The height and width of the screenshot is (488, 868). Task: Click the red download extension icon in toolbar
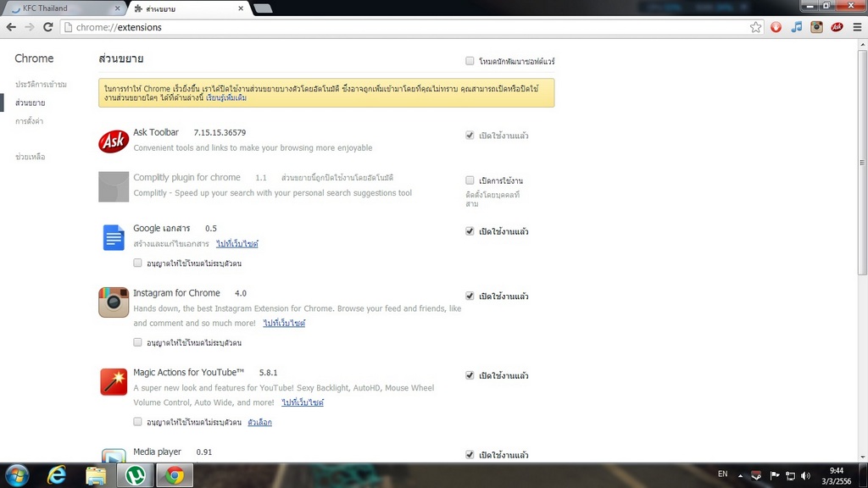click(776, 27)
